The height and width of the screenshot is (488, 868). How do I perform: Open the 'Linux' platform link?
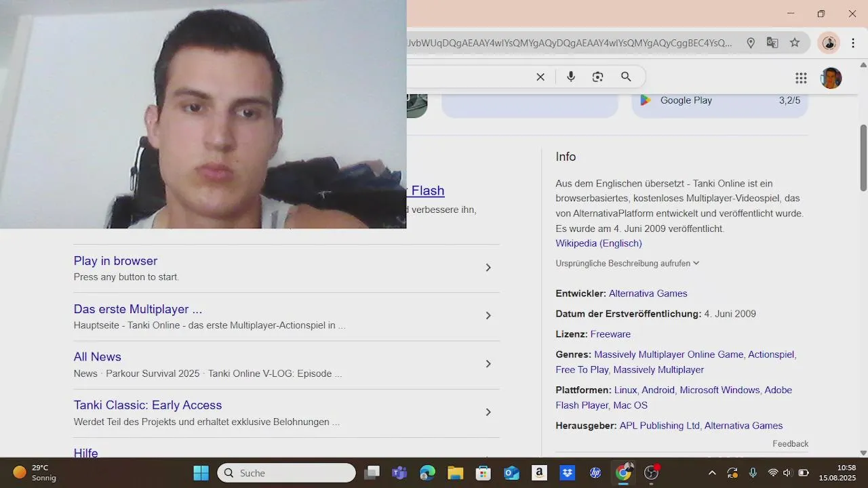pyautogui.click(x=625, y=390)
